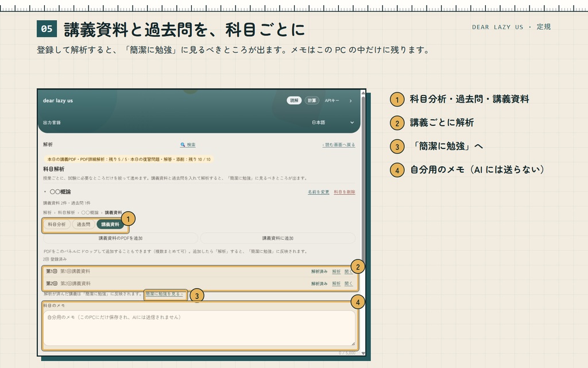Click the DEAR LAZY US · 定規 header text

[x=511, y=27]
